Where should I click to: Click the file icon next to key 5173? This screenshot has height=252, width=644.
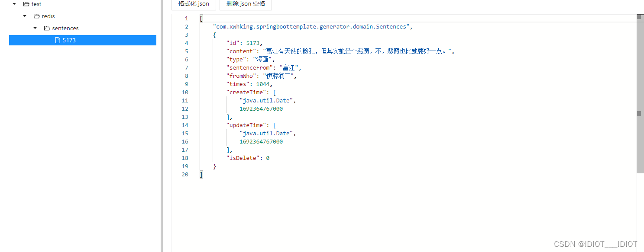pos(58,40)
